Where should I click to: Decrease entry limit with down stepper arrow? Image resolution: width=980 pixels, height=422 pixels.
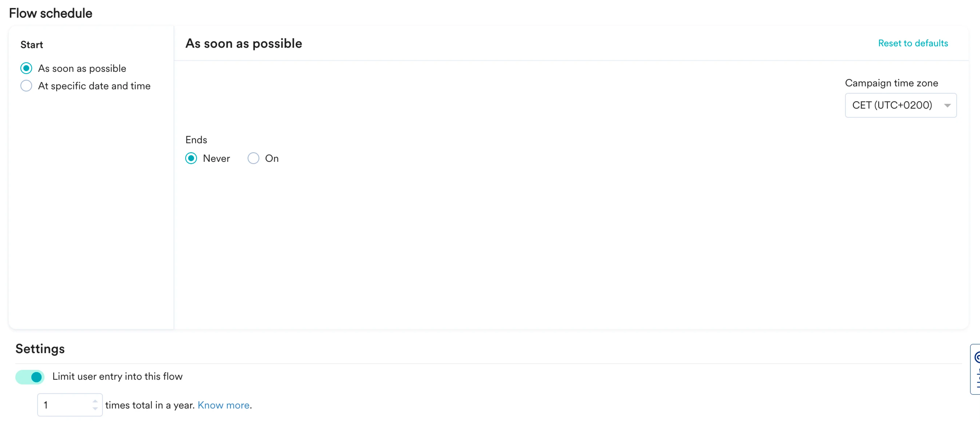(95, 409)
